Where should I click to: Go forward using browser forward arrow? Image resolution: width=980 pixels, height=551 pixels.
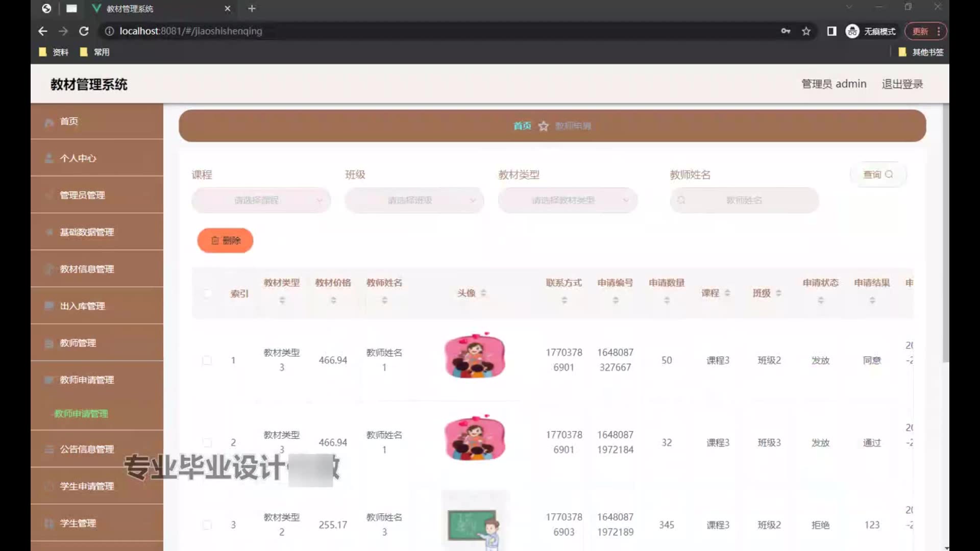click(x=63, y=31)
